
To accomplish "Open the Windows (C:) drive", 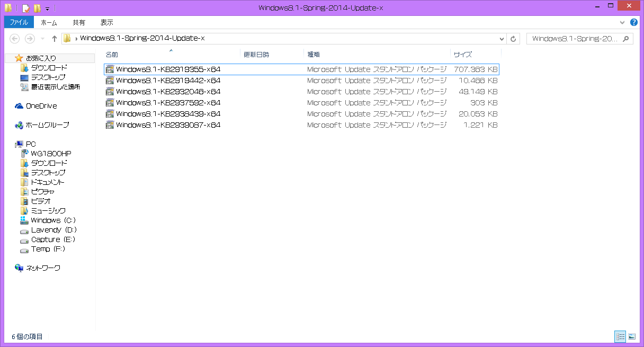I will 53,220.
